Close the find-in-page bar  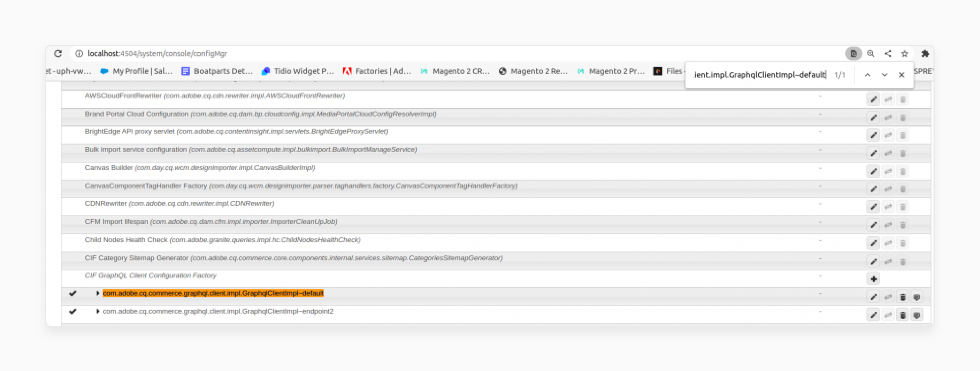click(901, 75)
